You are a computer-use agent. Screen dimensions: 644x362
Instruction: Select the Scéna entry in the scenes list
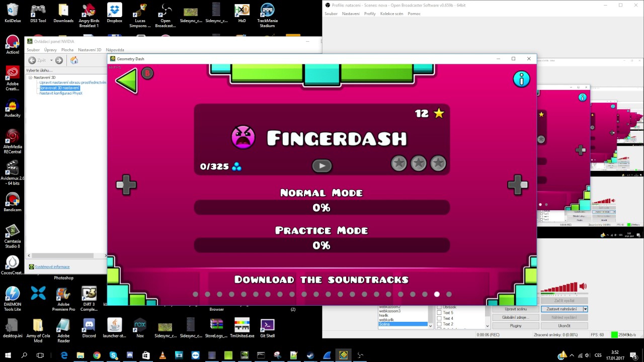tap(403, 324)
